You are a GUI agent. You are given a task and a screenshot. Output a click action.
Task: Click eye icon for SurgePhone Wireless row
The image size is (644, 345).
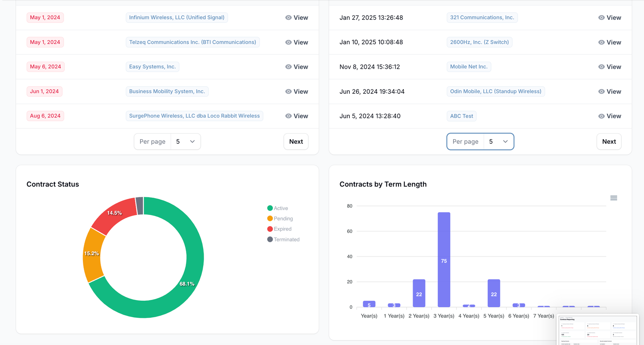point(288,116)
